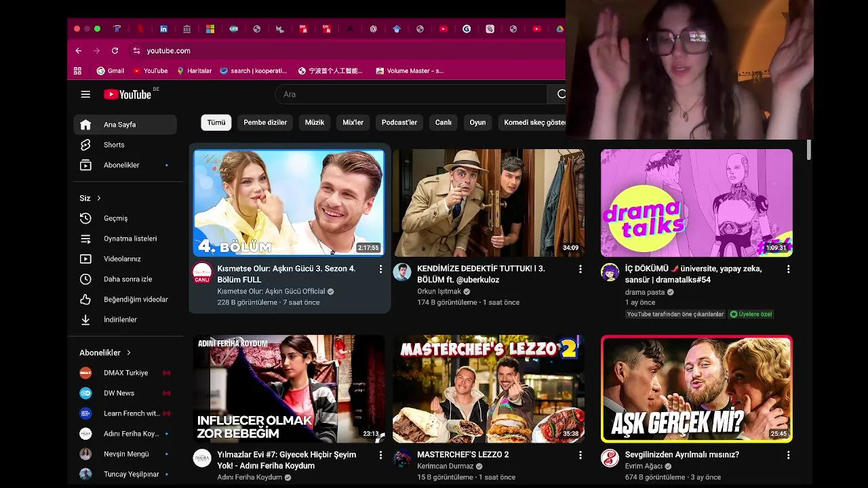Switch to the Microsoft browser tab
The width and height of the screenshot is (868, 488).
point(210,29)
